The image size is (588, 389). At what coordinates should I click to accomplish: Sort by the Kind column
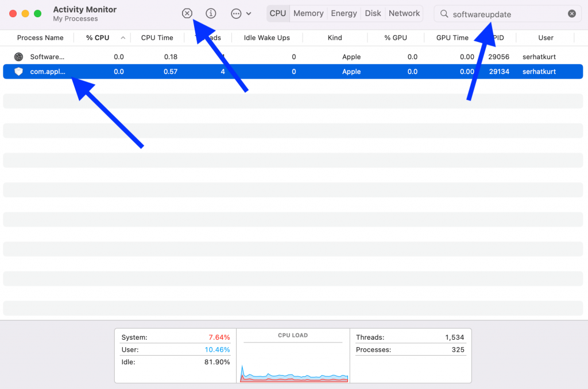[335, 38]
